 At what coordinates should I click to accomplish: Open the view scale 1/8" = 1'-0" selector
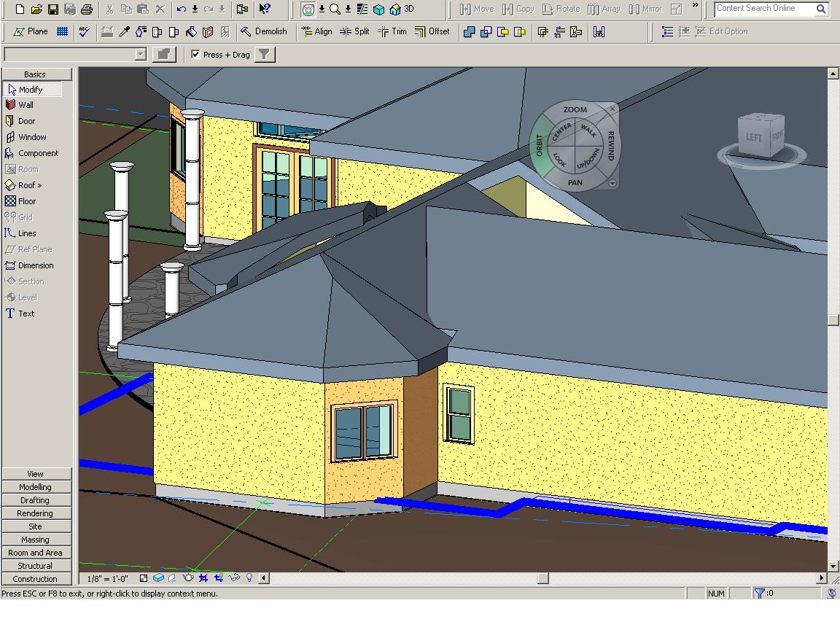coord(108,578)
